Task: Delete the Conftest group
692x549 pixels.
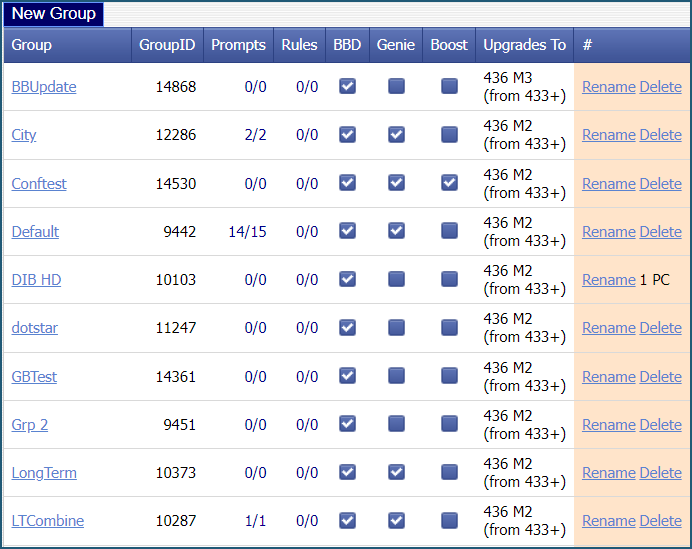Action: (x=660, y=184)
